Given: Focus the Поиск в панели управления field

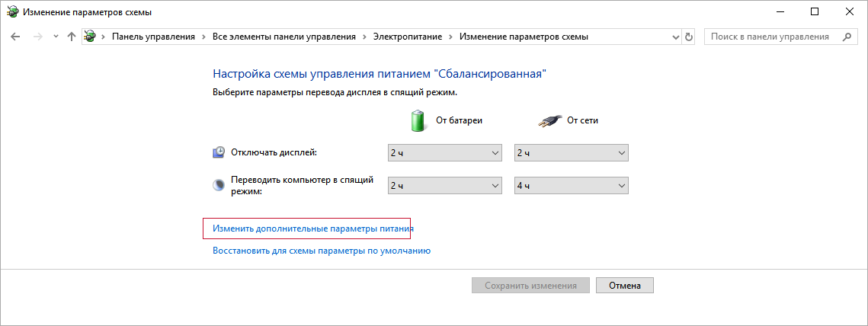Looking at the screenshot, I should pyautogui.click(x=770, y=37).
